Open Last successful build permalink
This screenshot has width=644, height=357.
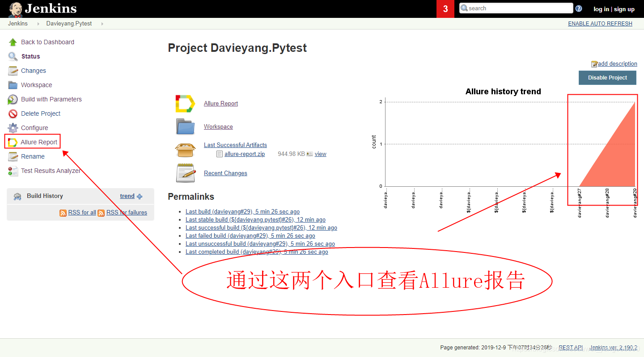click(261, 228)
